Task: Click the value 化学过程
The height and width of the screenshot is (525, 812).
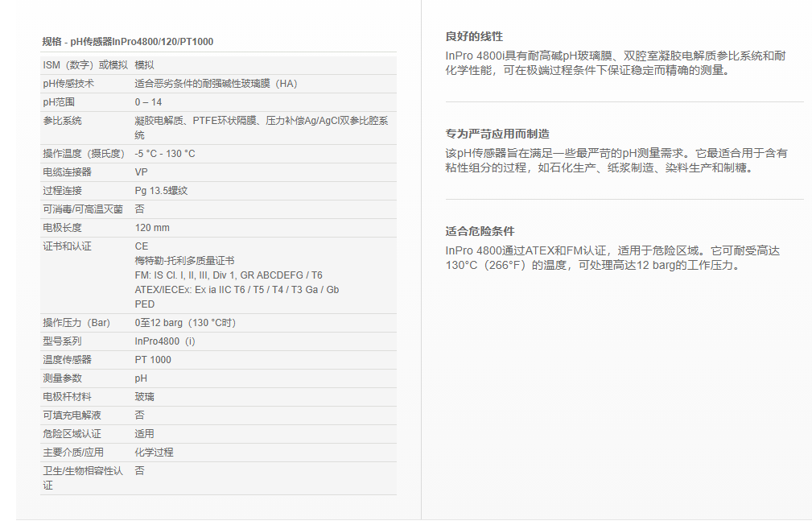Action: pyautogui.click(x=154, y=453)
